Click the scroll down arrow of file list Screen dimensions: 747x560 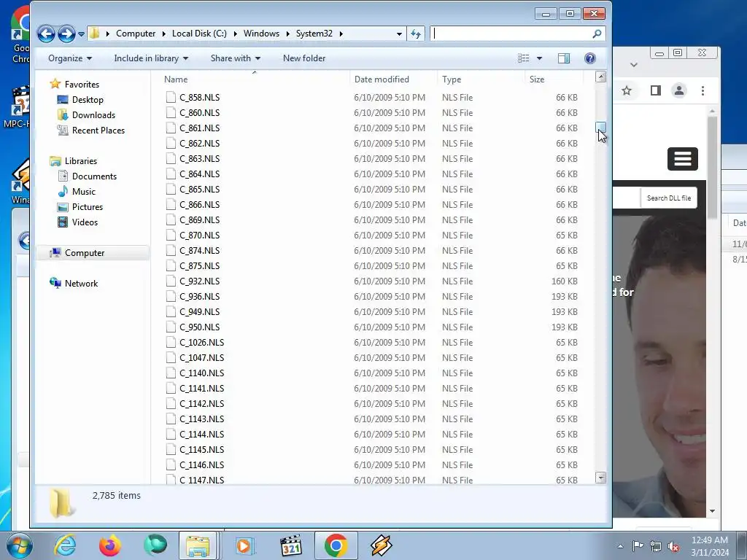point(601,478)
